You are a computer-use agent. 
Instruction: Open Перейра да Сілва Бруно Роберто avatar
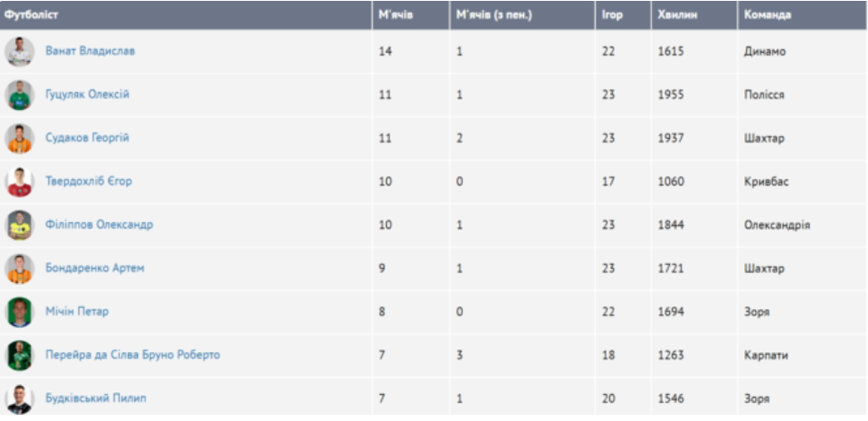[x=20, y=356]
